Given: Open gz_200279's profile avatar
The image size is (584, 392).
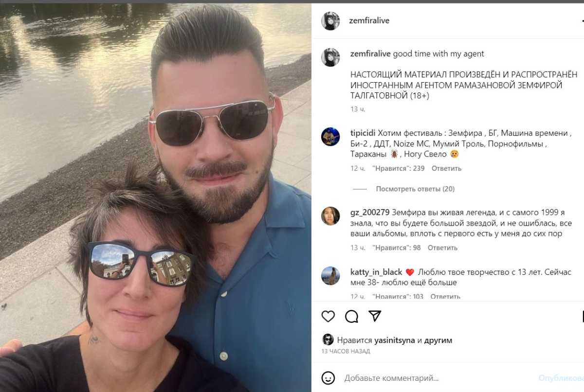Looking at the screenshot, I should point(330,216).
